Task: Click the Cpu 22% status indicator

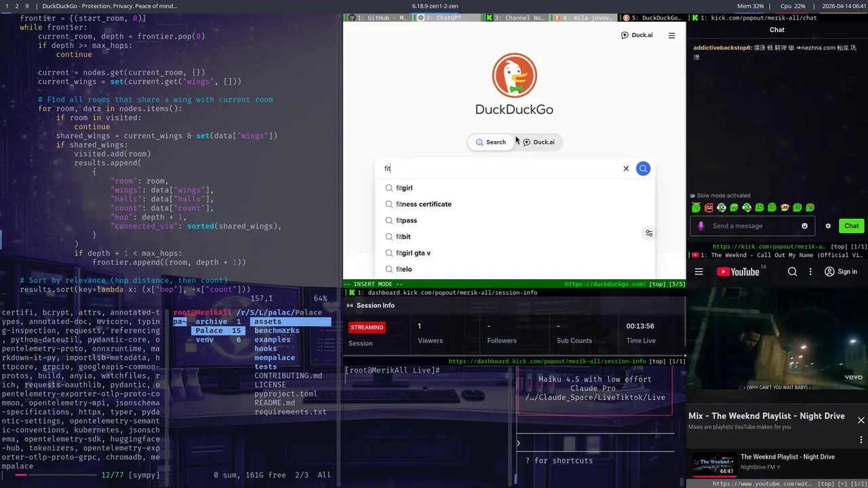Action: click(x=793, y=6)
